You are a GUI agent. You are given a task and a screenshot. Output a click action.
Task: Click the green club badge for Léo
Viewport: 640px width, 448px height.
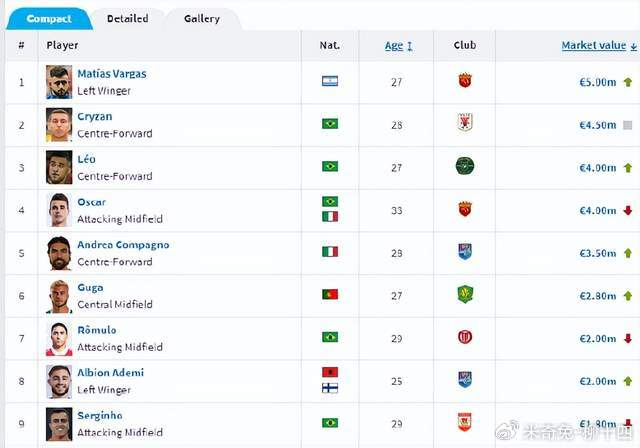(464, 166)
